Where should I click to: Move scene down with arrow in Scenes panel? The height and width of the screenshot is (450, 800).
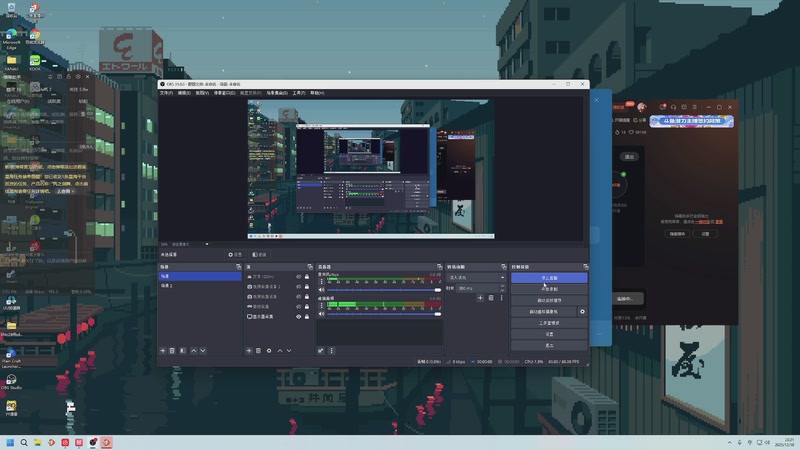pos(203,351)
